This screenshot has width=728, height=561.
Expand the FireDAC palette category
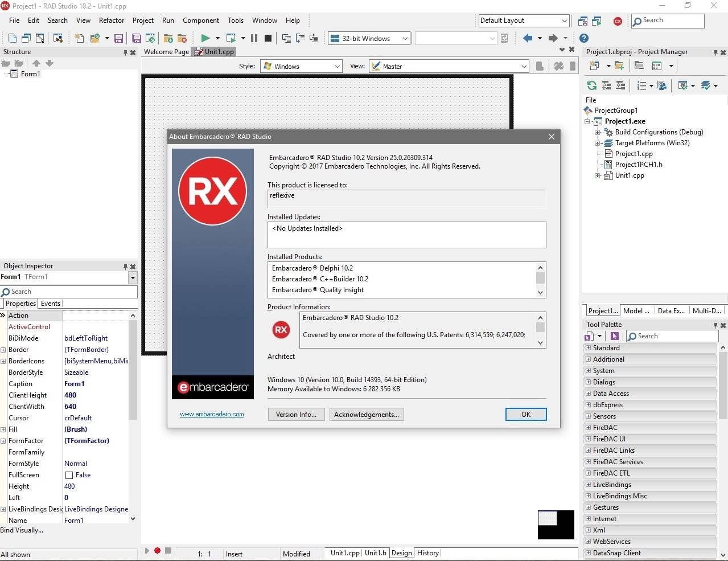[x=588, y=428]
